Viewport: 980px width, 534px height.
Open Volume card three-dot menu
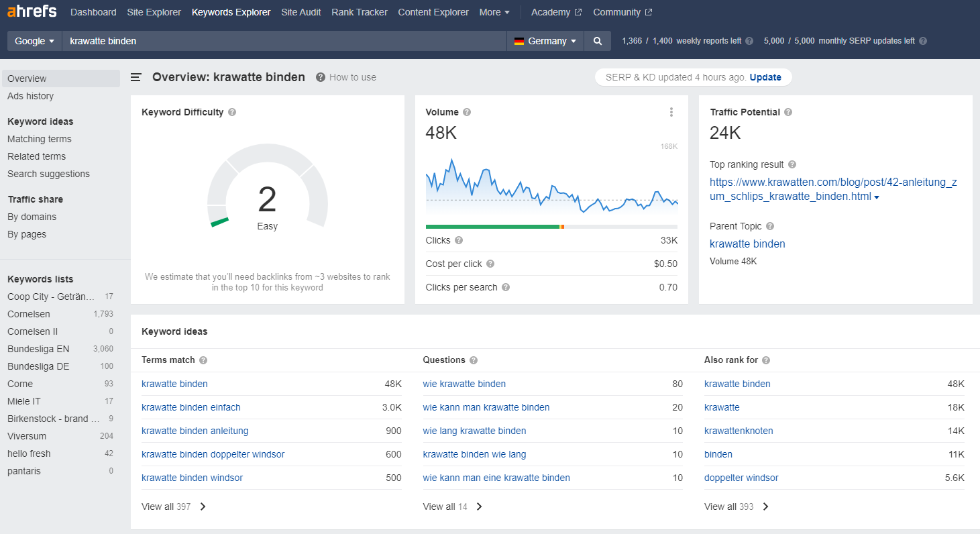coord(671,112)
